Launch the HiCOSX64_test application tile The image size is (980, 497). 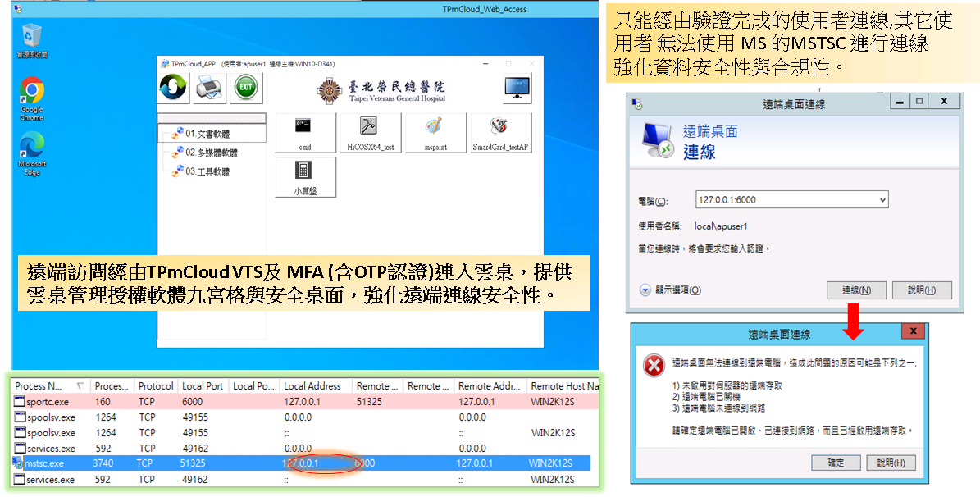pyautogui.click(x=371, y=133)
